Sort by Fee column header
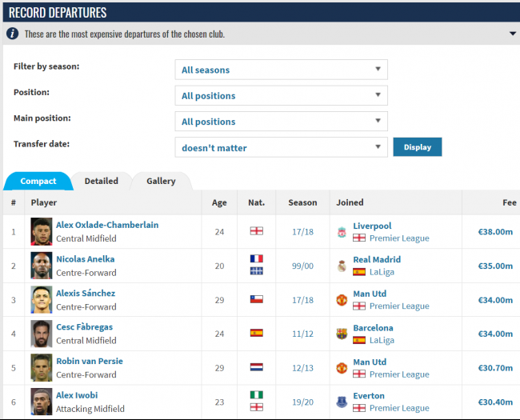Screen dimensions: 520x420 click(510, 202)
